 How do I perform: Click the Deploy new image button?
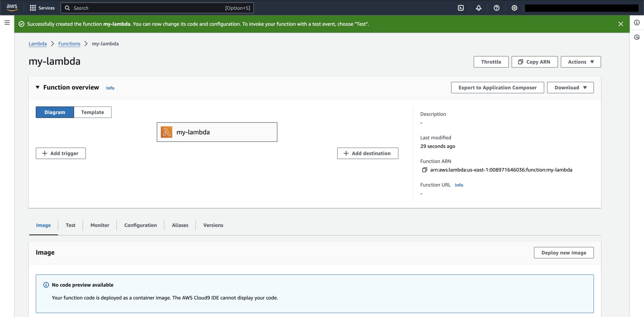point(564,253)
